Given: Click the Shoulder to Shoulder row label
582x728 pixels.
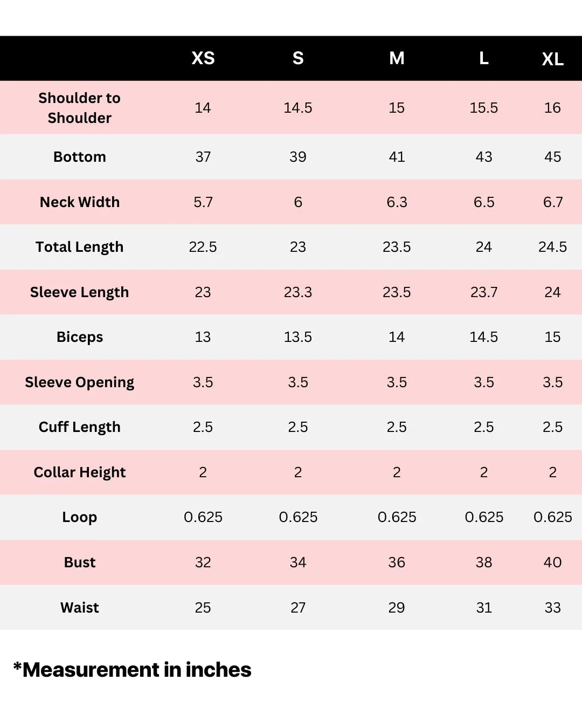Looking at the screenshot, I should [x=80, y=108].
